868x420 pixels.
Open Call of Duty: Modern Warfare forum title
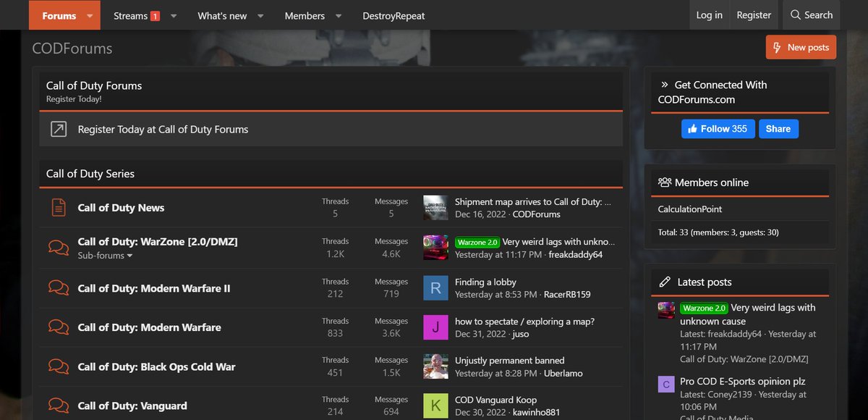(x=149, y=327)
